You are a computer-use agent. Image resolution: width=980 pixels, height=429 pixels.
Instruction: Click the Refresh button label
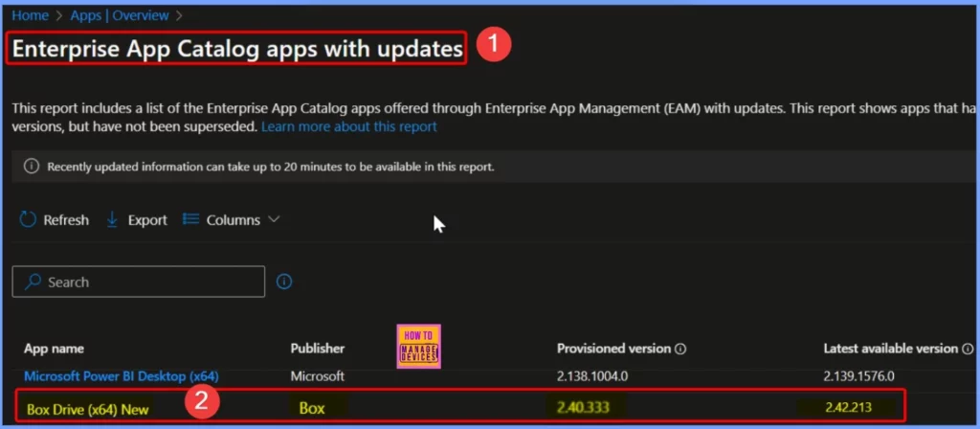pyautogui.click(x=66, y=220)
